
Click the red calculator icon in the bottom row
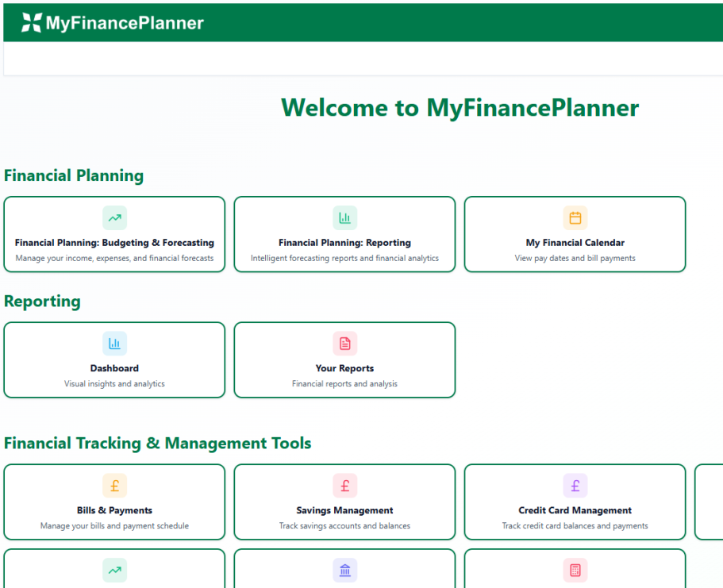(x=575, y=570)
